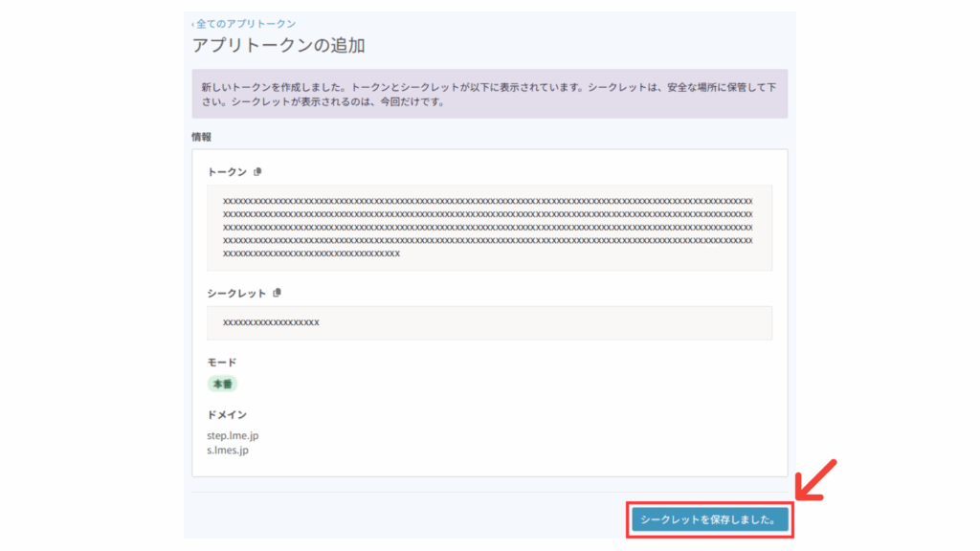Copy the シークレット value using copy icon
Viewport: 980px width, 551px height.
click(277, 293)
